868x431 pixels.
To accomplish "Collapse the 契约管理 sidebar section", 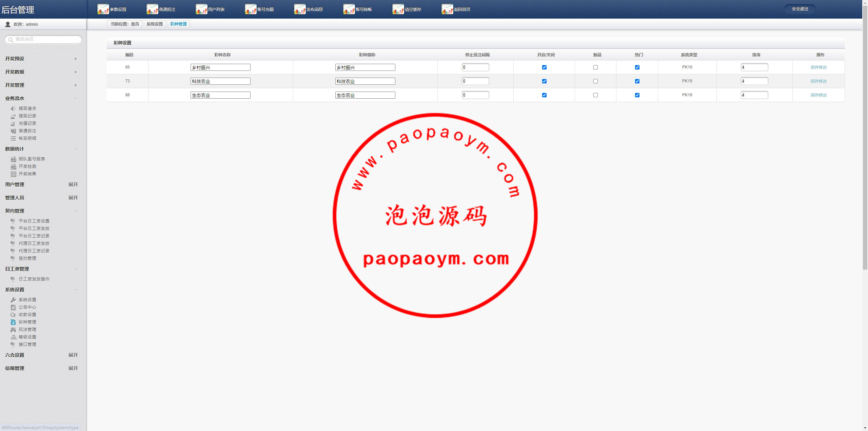I will coord(76,211).
